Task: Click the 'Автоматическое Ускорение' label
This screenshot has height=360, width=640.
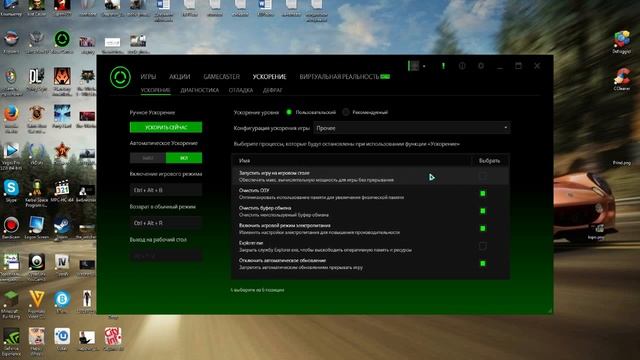Action: coord(164,143)
